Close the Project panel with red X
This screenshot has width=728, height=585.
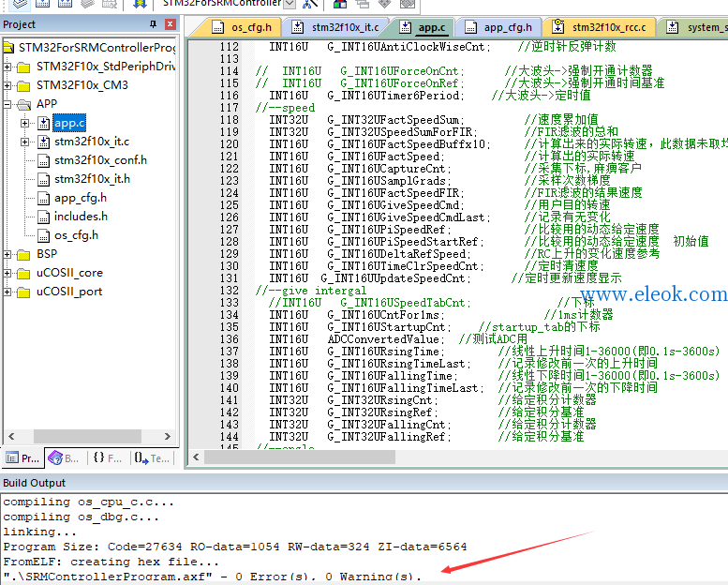click(x=171, y=24)
